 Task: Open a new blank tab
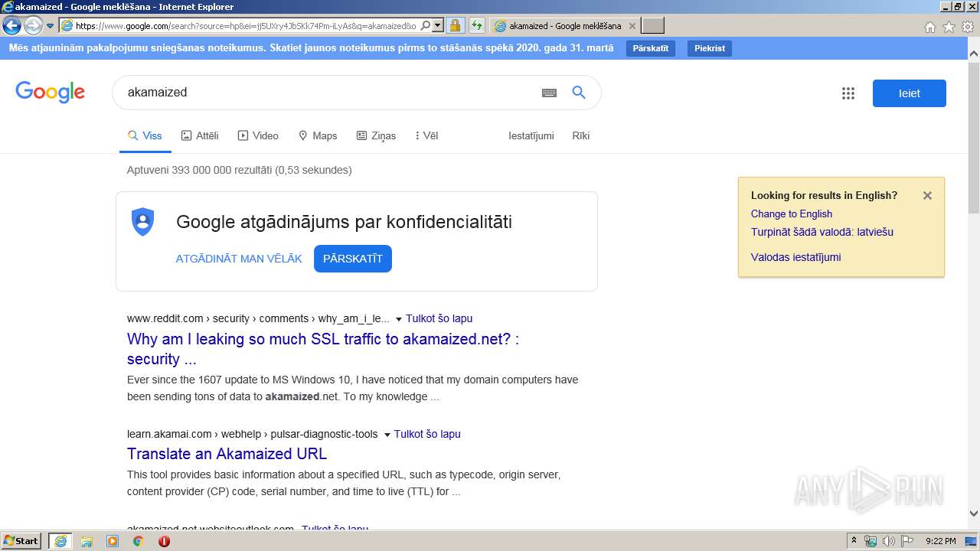click(x=652, y=26)
